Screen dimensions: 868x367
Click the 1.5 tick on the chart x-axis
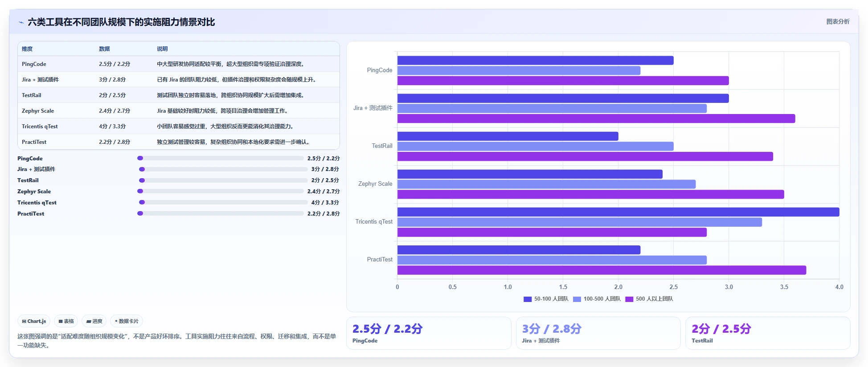[563, 287]
